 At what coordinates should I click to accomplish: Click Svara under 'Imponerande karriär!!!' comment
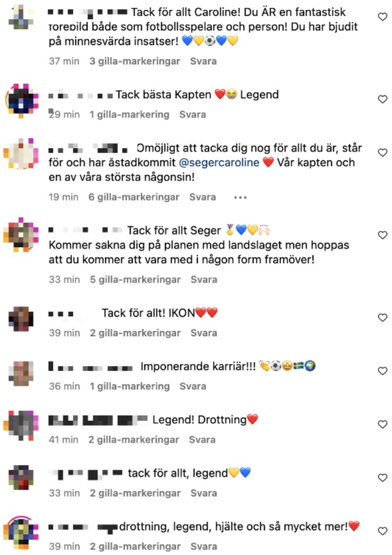[x=193, y=386]
